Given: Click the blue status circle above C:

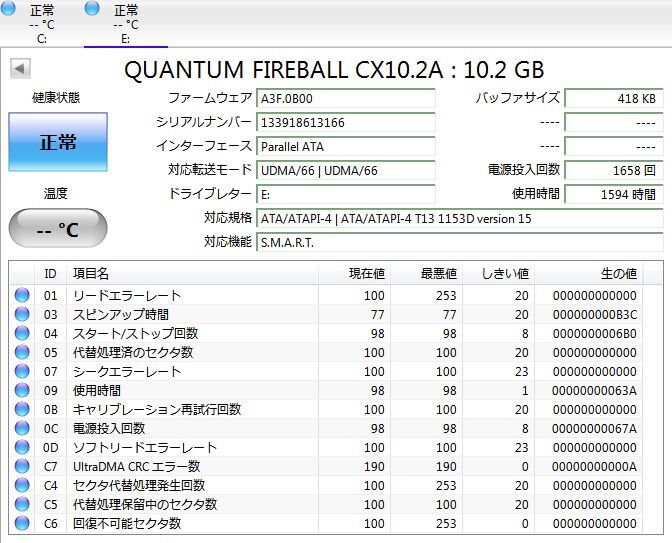Looking at the screenshot, I should coord(8,7).
